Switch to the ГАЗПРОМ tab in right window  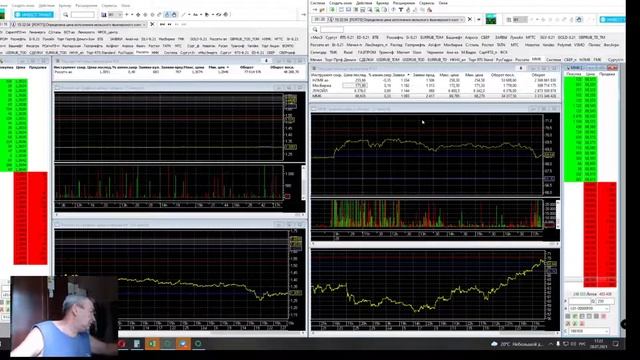coord(367,52)
